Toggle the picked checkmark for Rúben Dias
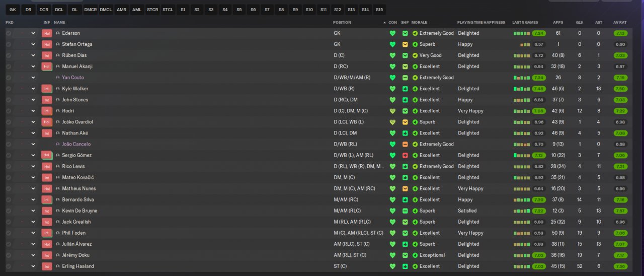Viewport: 644px width, 276px height. 9,55
